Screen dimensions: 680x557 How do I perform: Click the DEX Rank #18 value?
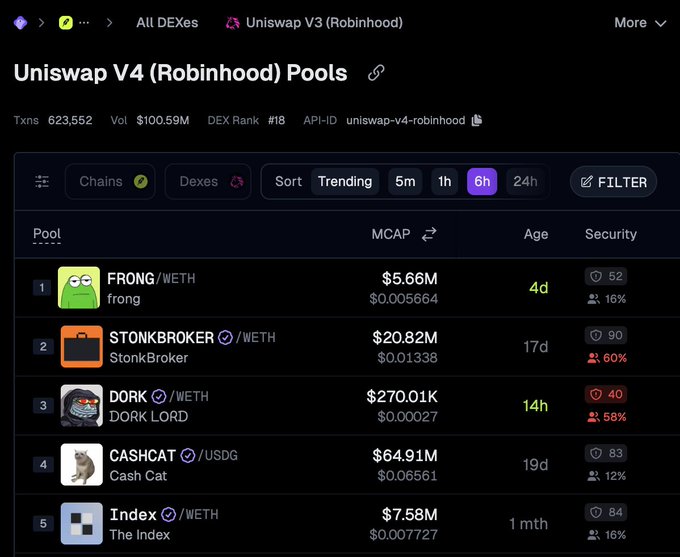point(276,120)
